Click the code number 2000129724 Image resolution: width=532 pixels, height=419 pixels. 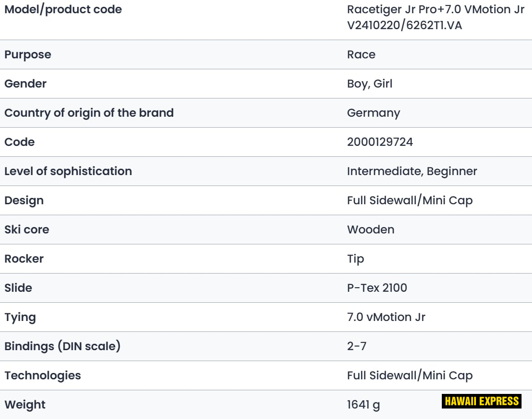click(x=380, y=142)
